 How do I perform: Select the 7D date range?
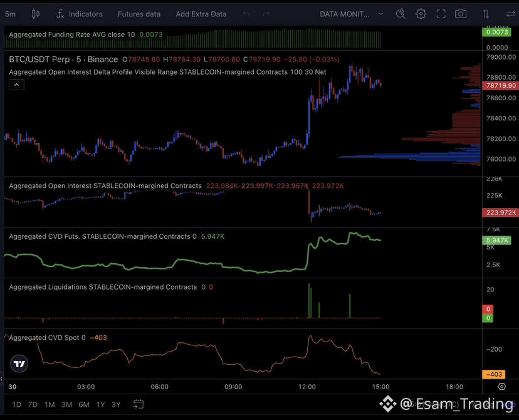pos(33,404)
